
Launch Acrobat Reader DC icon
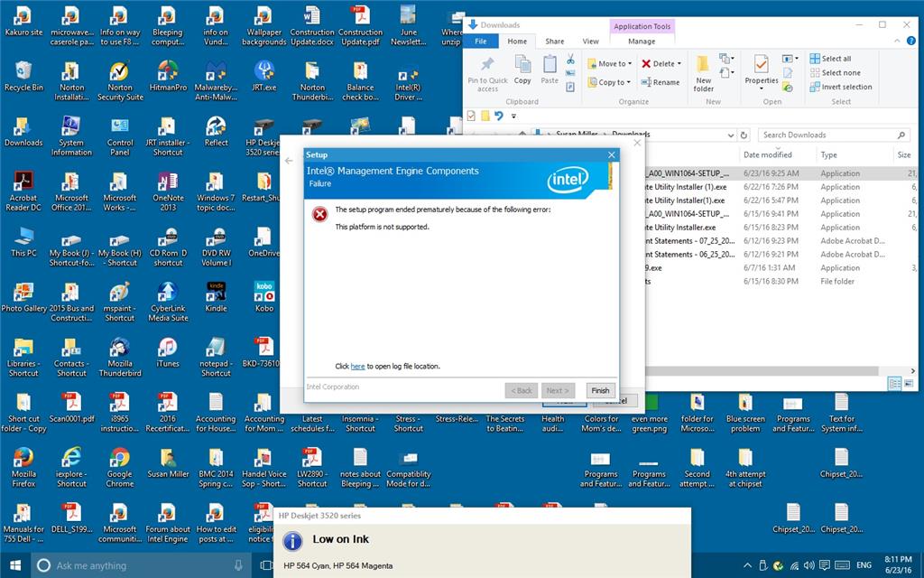[23, 191]
